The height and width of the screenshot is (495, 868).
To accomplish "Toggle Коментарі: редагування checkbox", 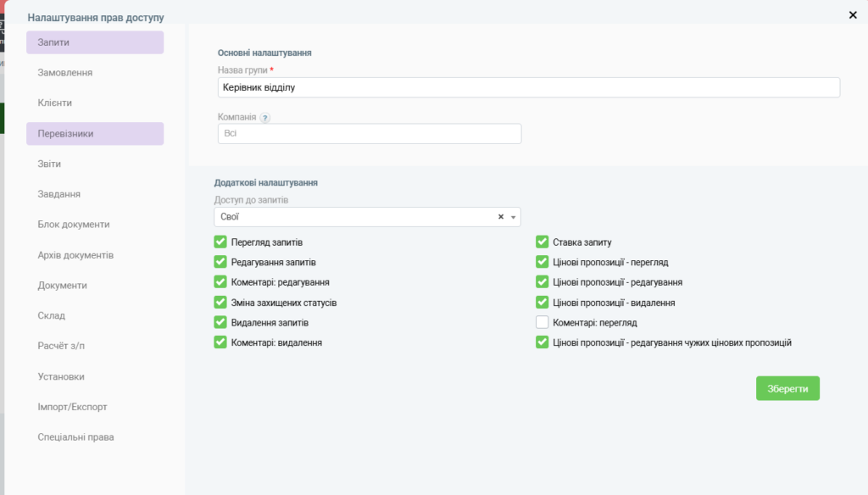I will coord(220,282).
